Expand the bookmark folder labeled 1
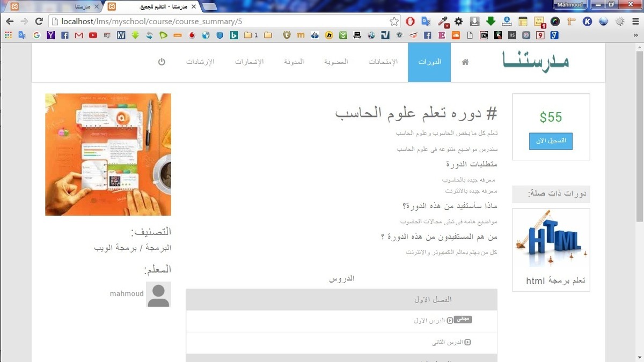This screenshot has width=644, height=362. (x=251, y=35)
